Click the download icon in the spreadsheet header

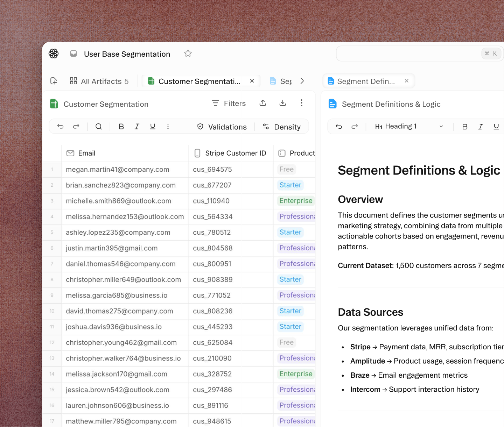[x=282, y=103]
